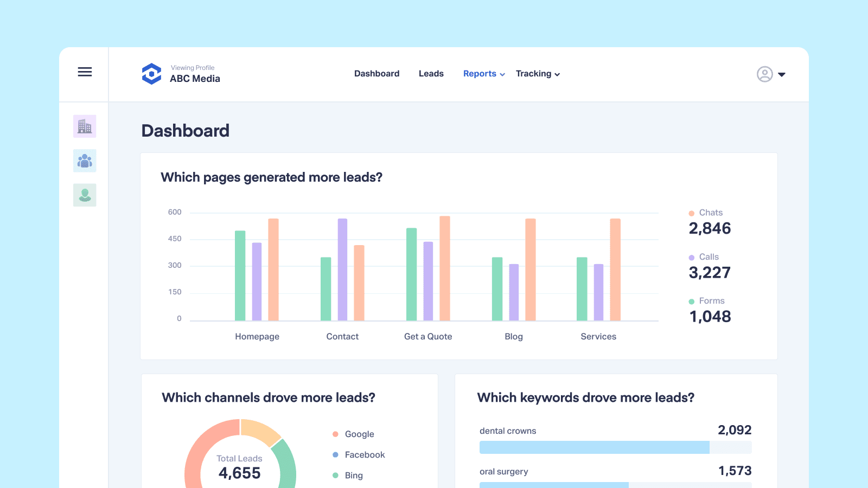
Task: Open the account menu via the profile arrow
Action: tap(782, 74)
